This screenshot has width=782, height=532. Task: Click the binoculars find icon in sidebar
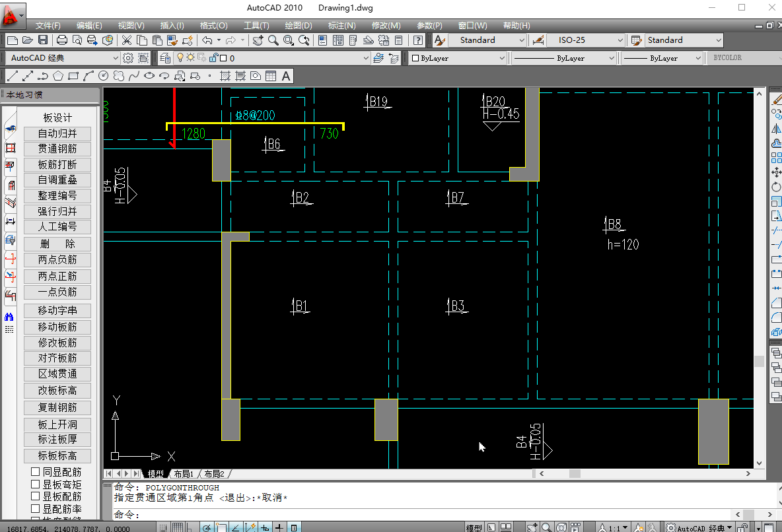(9, 317)
